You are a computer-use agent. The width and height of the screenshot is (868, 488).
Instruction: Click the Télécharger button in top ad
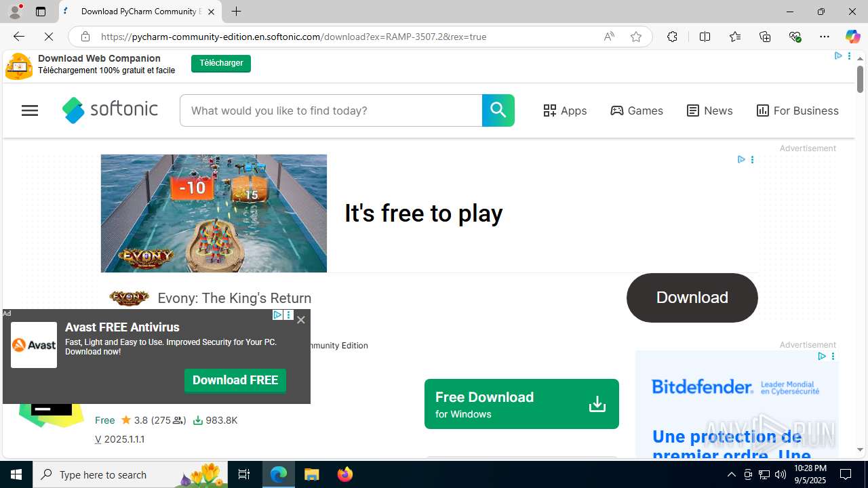coord(221,63)
